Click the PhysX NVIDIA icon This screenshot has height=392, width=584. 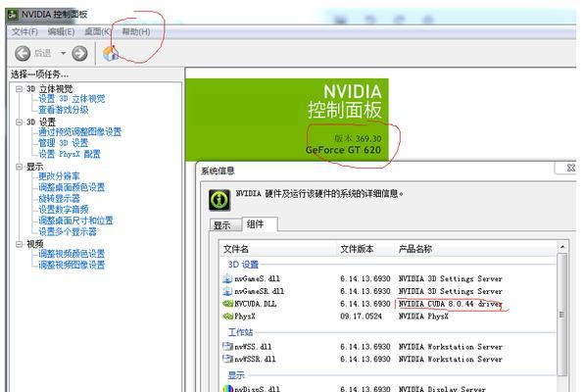point(227,317)
